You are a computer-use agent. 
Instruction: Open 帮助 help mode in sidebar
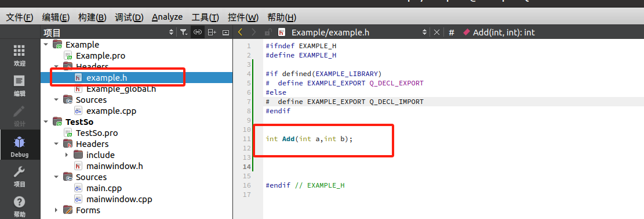(x=20, y=207)
